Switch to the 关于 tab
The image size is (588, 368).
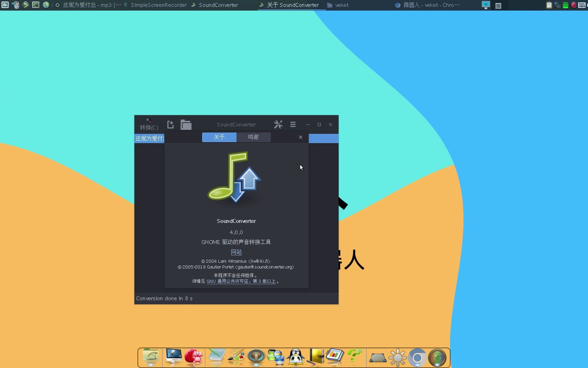(219, 137)
